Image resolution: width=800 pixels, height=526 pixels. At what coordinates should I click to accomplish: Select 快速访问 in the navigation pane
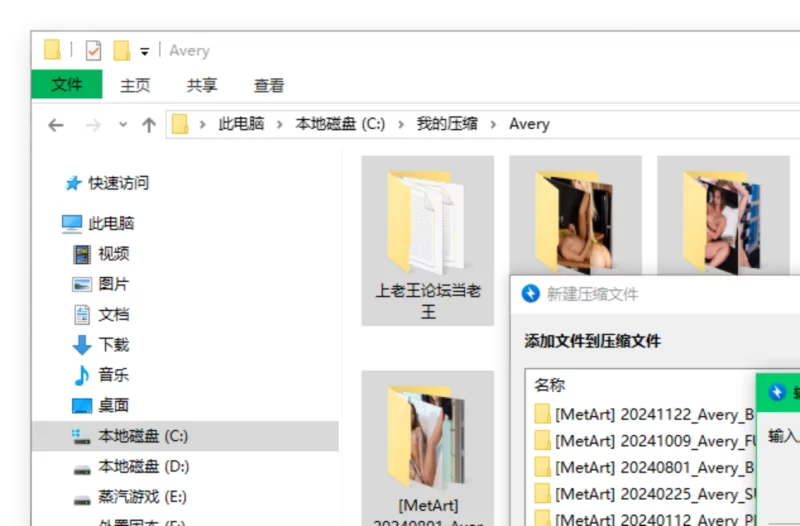(118, 183)
